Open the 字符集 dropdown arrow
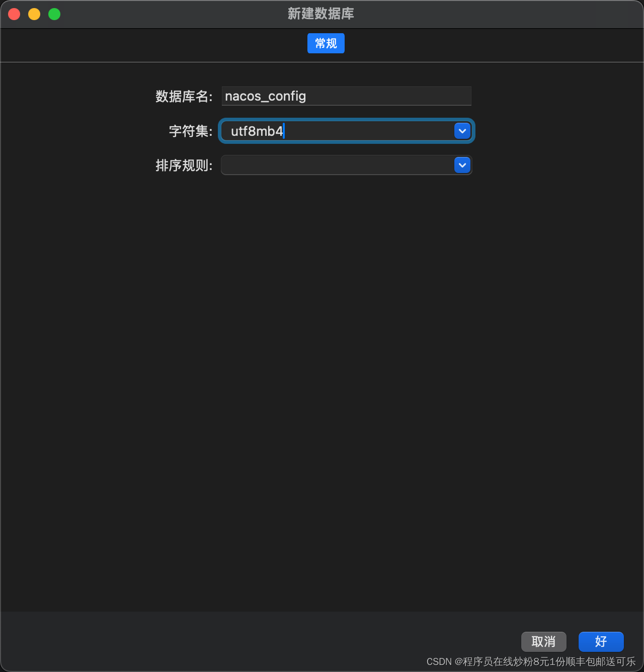The width and height of the screenshot is (644, 672). 462,131
